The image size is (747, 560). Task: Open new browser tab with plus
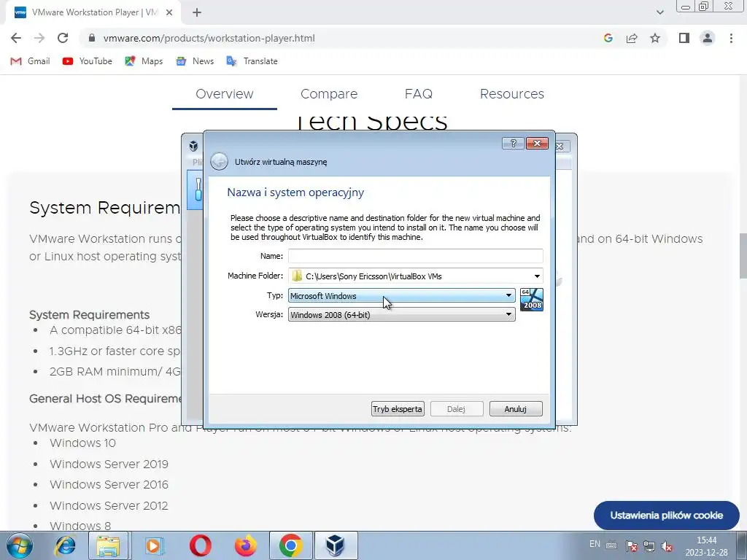point(197,12)
